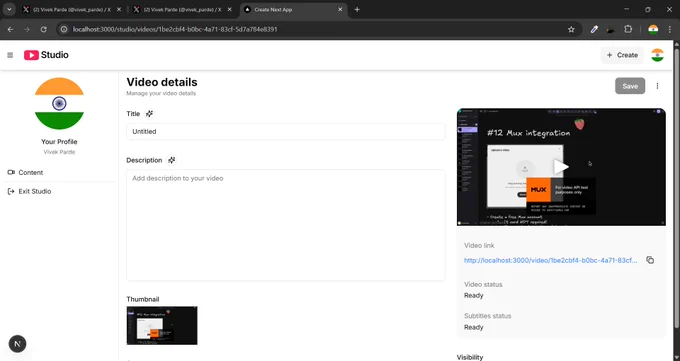
Task: Click the dark extension icon beside the pen
Action: (611, 30)
